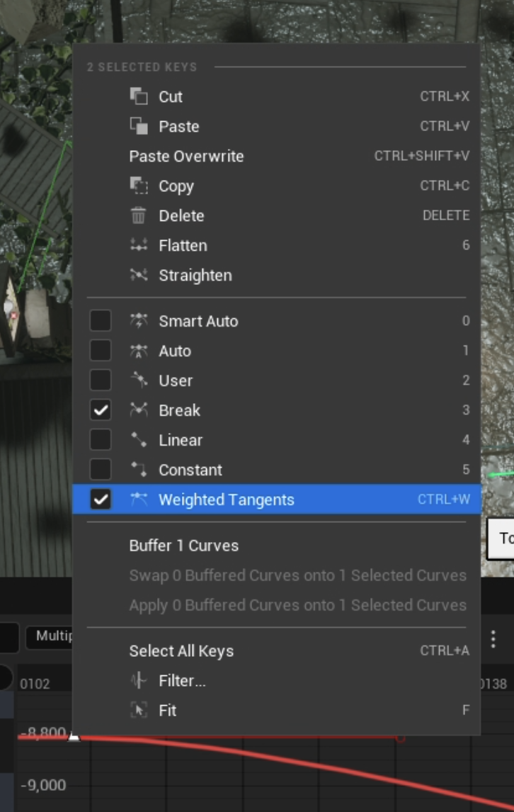The image size is (514, 812).
Task: Click the white key marker on red curve
Action: [74, 735]
